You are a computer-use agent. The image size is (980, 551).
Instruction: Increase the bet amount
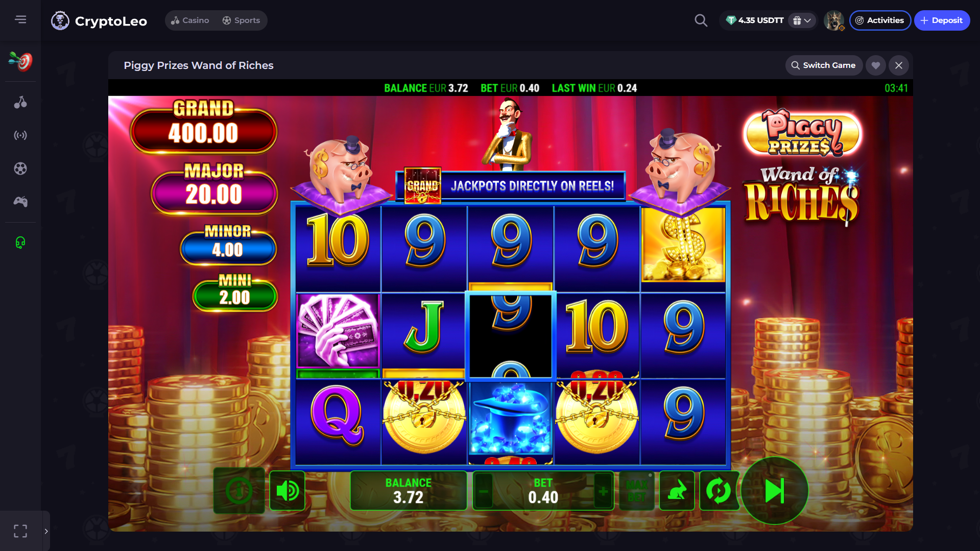point(603,491)
